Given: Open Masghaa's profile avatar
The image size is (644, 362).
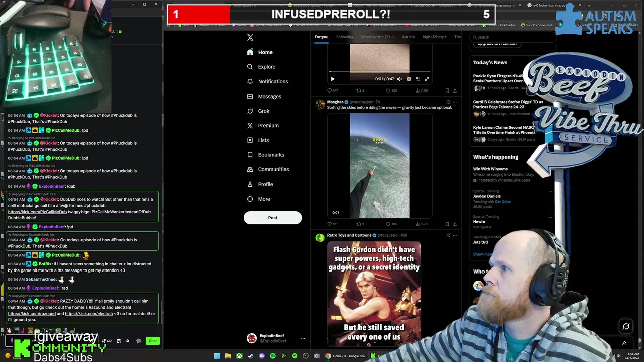Looking at the screenshot, I should tap(320, 104).
